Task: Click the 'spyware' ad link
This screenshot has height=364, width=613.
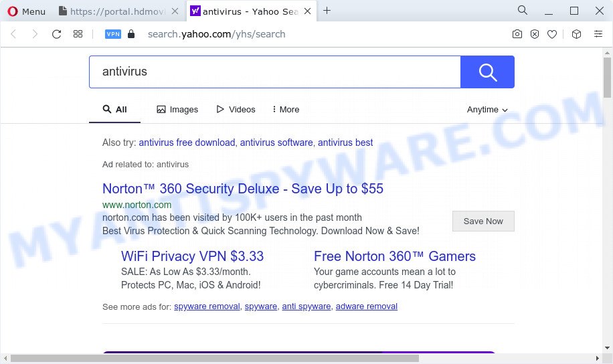Action: tap(261, 306)
